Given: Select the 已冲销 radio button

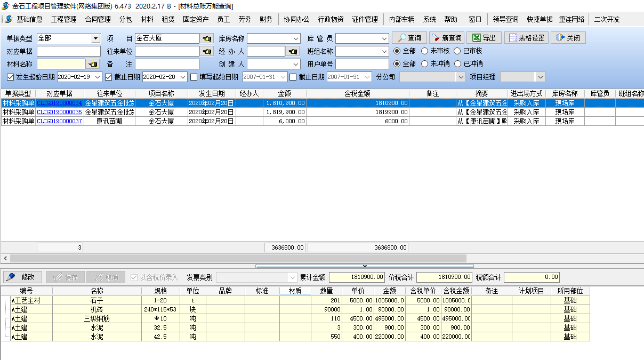Looking at the screenshot, I should click(x=458, y=64).
